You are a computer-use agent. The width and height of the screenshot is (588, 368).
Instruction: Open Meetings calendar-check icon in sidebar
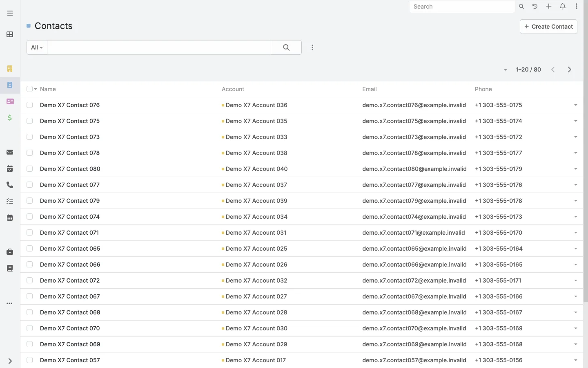click(x=10, y=168)
